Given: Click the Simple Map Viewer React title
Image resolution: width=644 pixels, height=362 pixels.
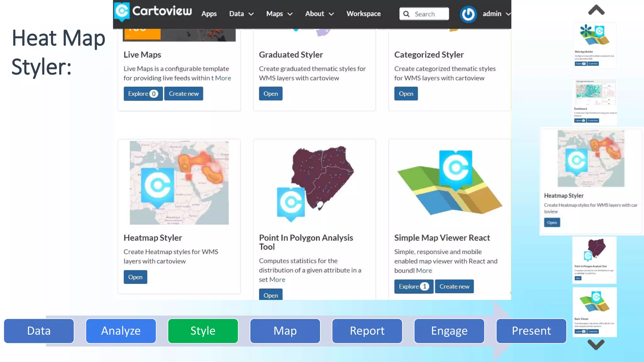Looking at the screenshot, I should (x=442, y=238).
